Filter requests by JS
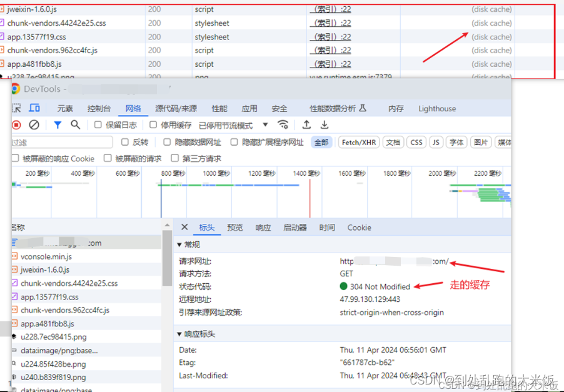Screen dimensions: 564x392 pos(436,143)
